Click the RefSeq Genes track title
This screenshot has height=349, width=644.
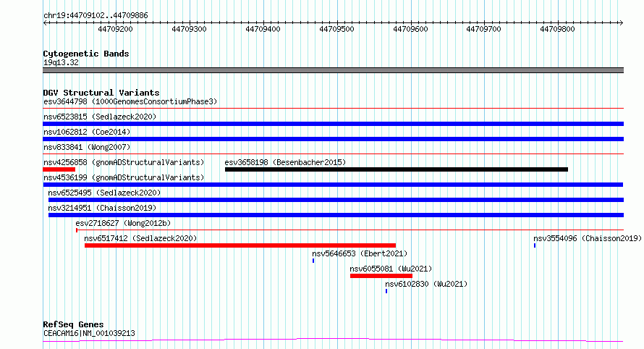(x=73, y=324)
